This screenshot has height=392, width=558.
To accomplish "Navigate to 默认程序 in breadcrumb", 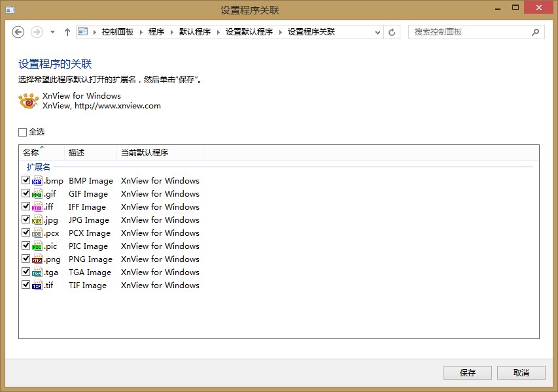I will pyautogui.click(x=195, y=32).
